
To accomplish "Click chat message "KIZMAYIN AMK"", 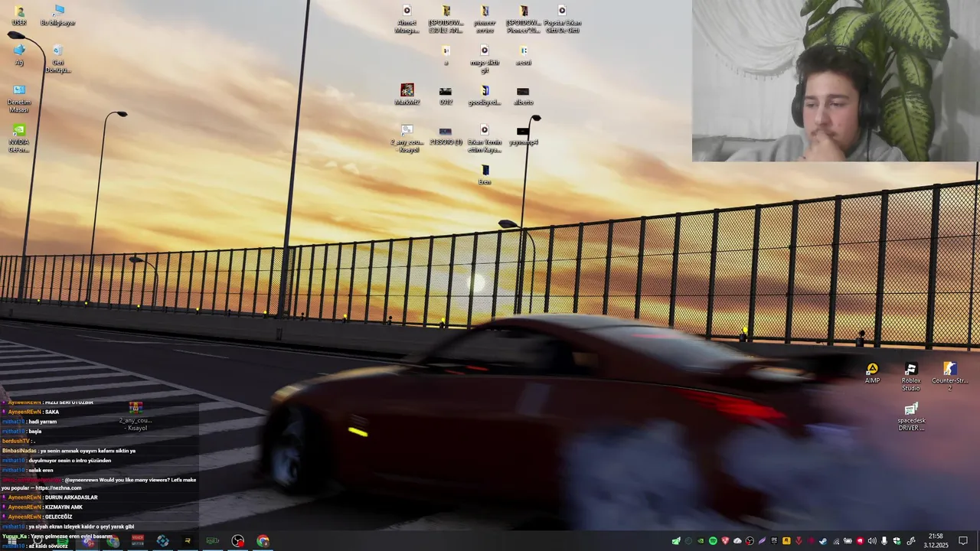I will tap(64, 507).
